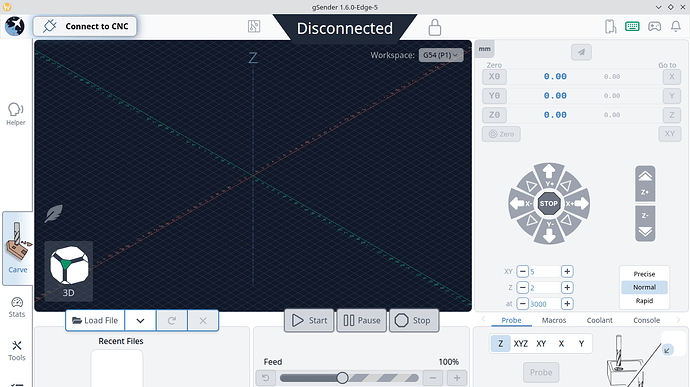690x387 pixels.
Task: Jog X+ right arrow
Action: [x=577, y=203]
